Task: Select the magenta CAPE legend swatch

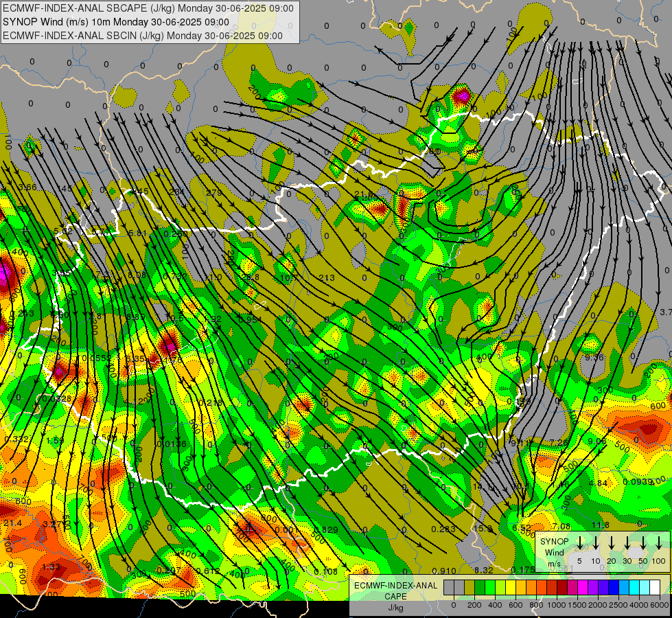Action: pyautogui.click(x=583, y=587)
